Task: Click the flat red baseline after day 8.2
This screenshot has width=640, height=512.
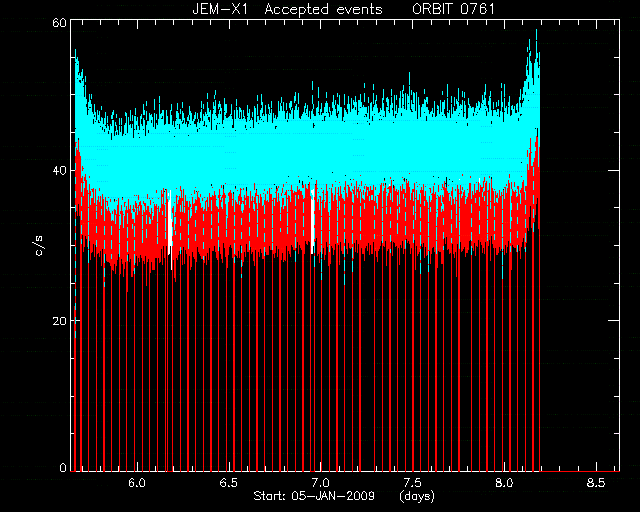Action: 580,471
